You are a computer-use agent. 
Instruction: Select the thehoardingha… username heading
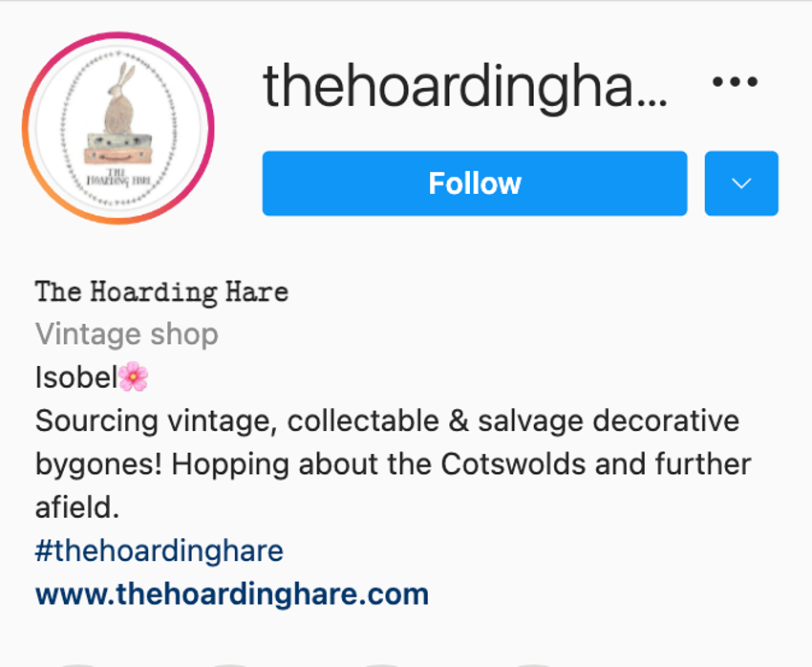(x=465, y=85)
